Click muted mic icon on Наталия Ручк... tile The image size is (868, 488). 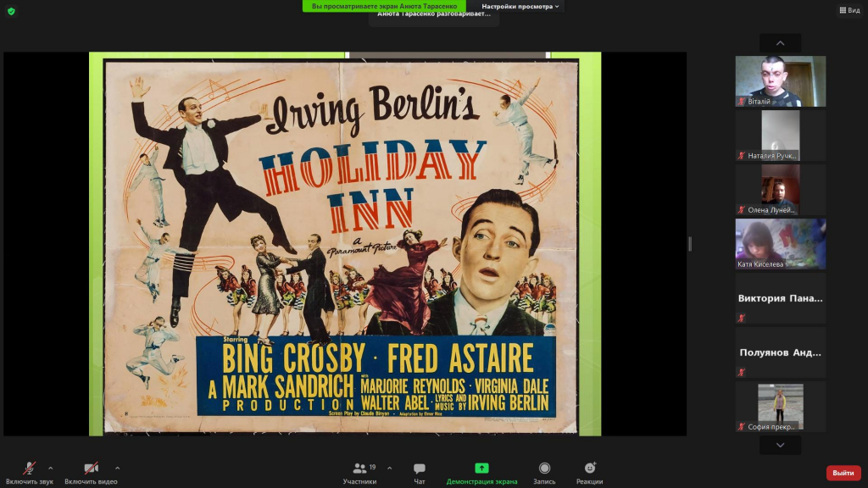741,156
